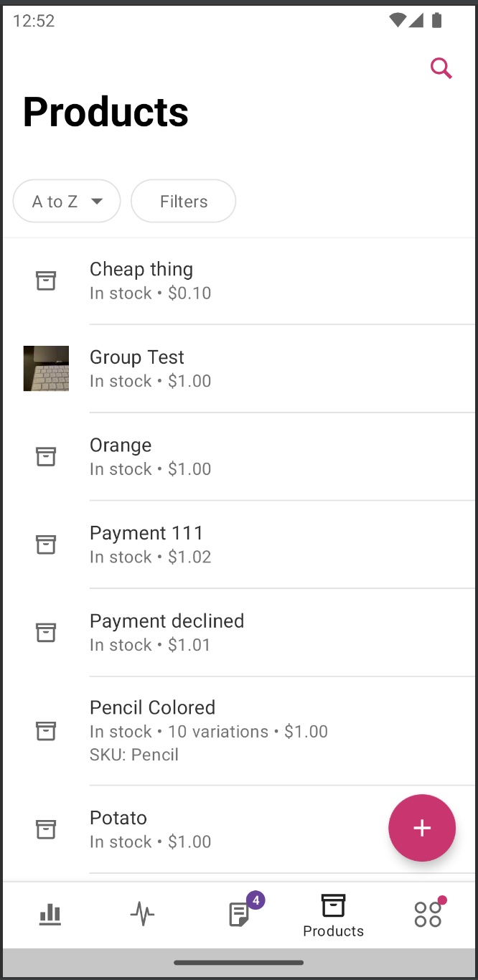The height and width of the screenshot is (980, 478).
Task: Open the A to Z sort dropdown
Action: tap(66, 201)
